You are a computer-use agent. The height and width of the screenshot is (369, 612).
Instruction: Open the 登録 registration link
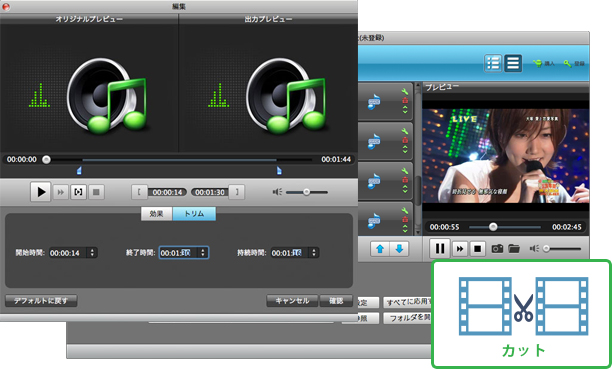pyautogui.click(x=574, y=63)
